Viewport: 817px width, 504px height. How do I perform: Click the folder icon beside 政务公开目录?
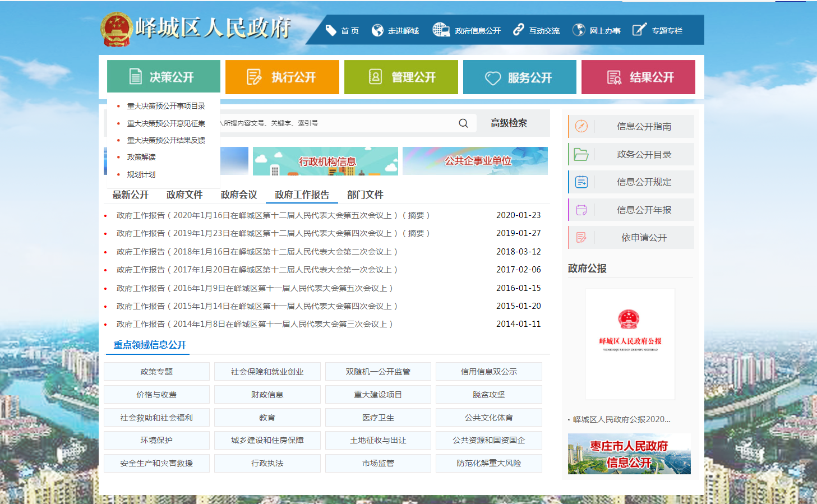[x=581, y=155]
